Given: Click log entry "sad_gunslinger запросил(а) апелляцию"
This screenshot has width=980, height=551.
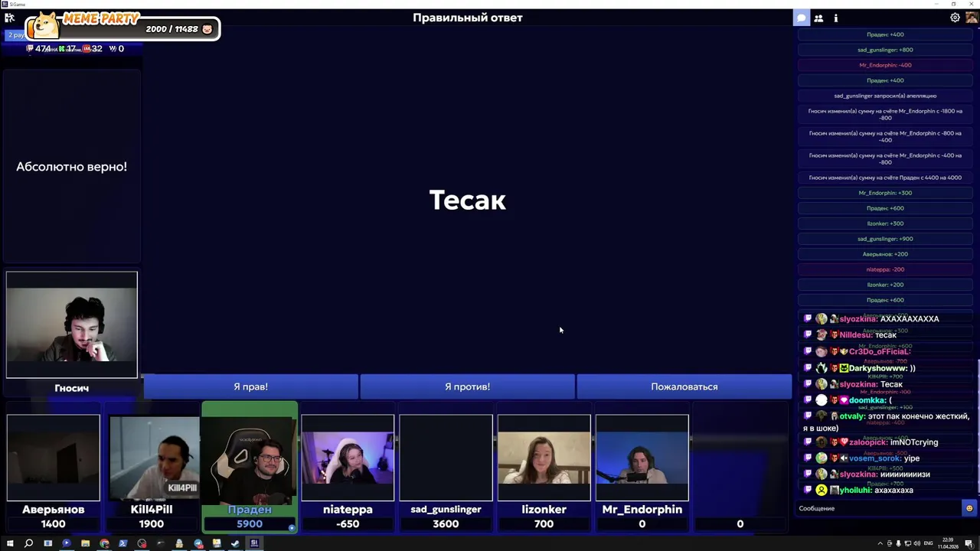Looking at the screenshot, I should coord(885,96).
